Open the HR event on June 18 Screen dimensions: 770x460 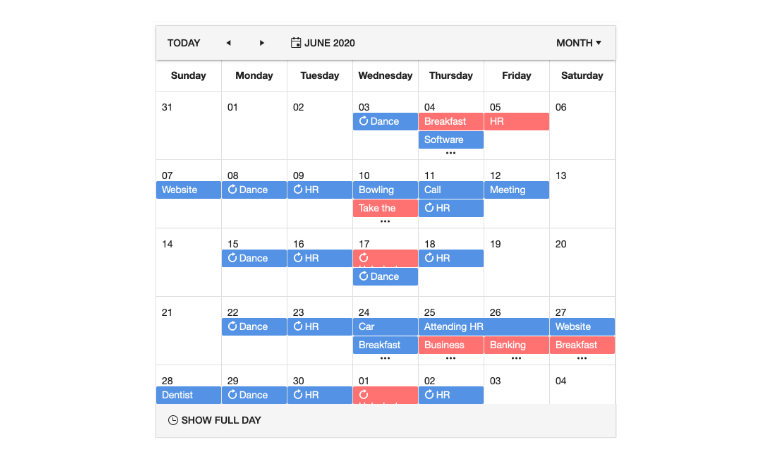pyautogui.click(x=451, y=258)
